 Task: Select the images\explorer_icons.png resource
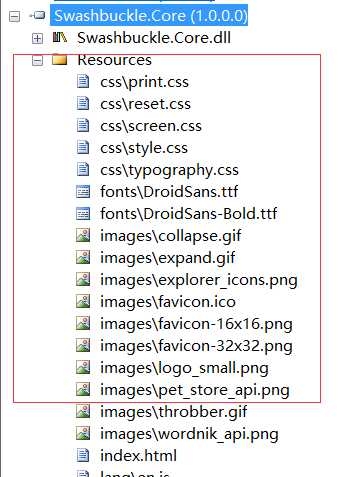point(199,280)
